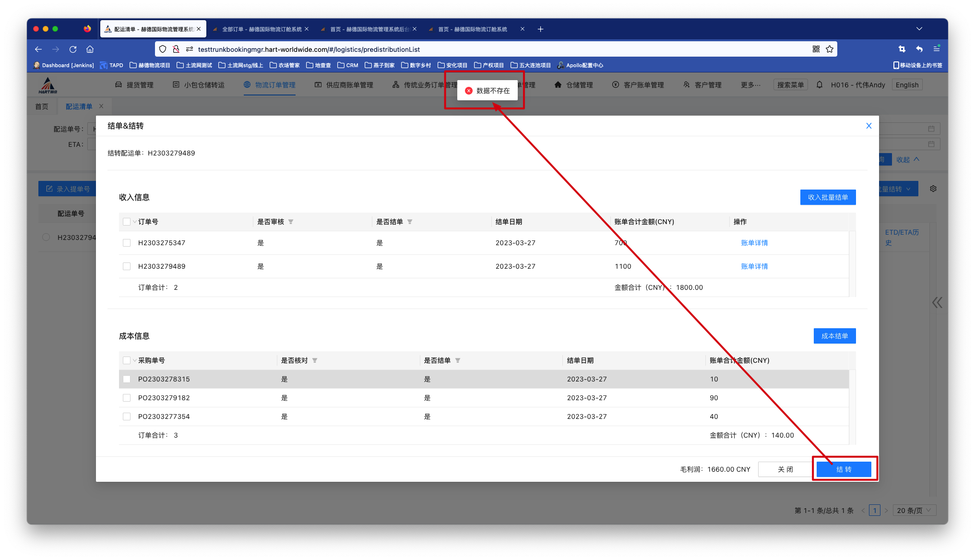Open 账单详情 link for order H2303279489

(754, 266)
